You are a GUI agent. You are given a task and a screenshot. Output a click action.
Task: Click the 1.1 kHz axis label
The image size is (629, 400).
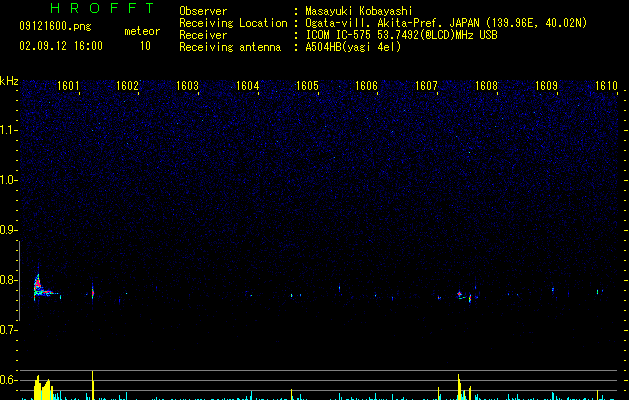point(9,130)
